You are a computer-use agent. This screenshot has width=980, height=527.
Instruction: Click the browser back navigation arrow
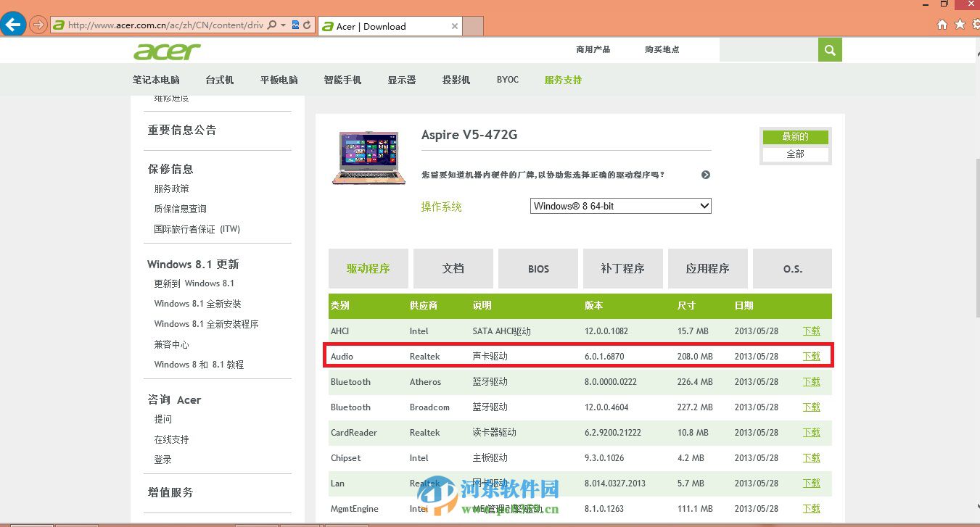(x=14, y=25)
